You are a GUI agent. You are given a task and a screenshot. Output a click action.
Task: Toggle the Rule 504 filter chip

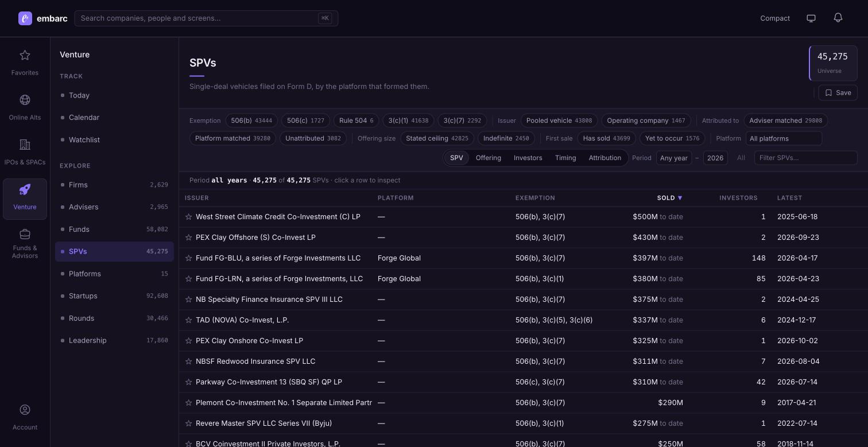tap(356, 121)
